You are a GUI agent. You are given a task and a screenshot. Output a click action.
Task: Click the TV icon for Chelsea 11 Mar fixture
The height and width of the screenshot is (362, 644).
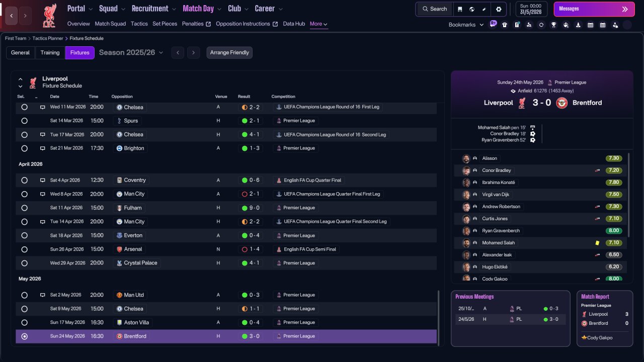[43, 107]
